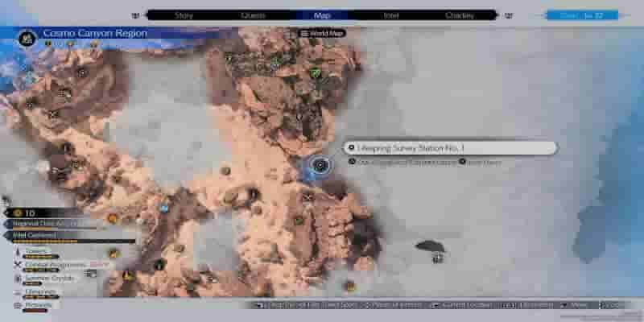Select the Map tab
This screenshot has height=322, width=644.
322,15
